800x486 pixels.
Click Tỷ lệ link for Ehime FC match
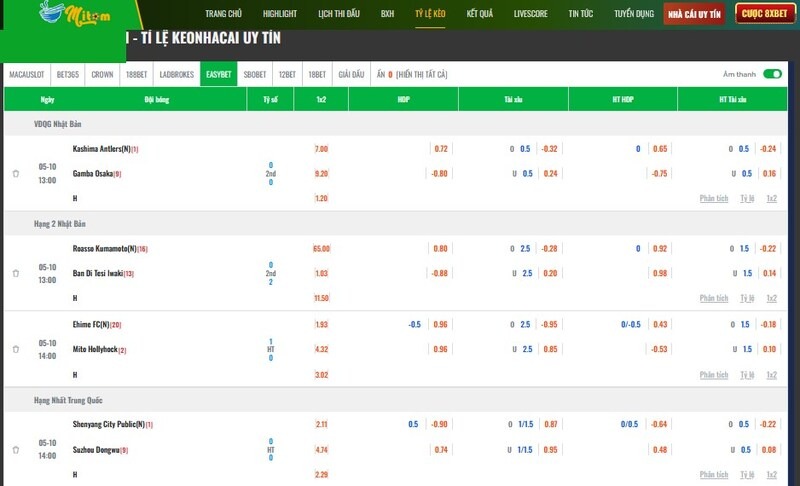pyautogui.click(x=747, y=374)
